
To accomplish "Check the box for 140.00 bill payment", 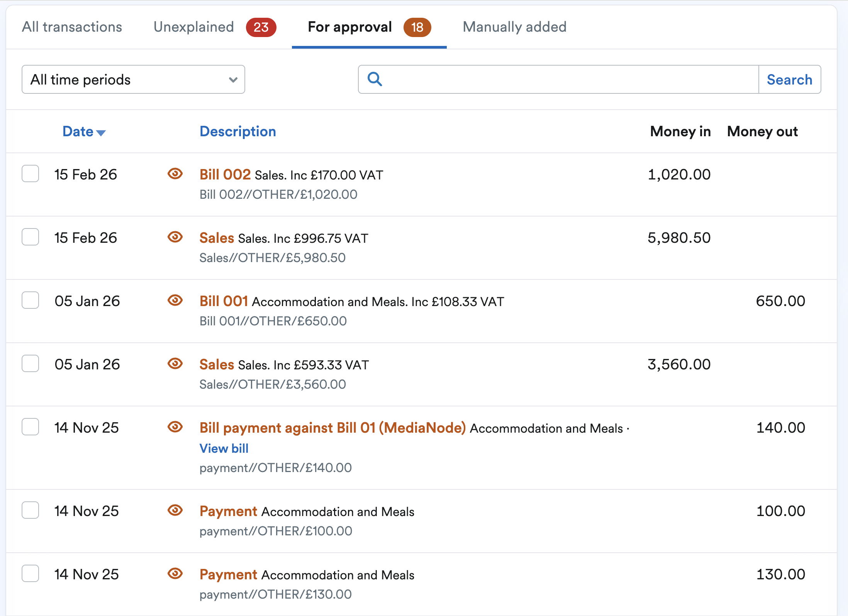I will (x=30, y=427).
